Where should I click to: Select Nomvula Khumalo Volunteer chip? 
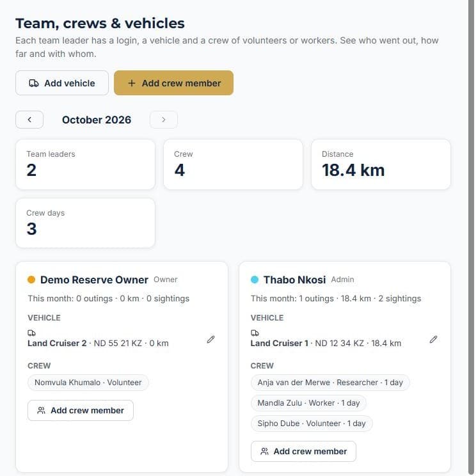tap(88, 383)
